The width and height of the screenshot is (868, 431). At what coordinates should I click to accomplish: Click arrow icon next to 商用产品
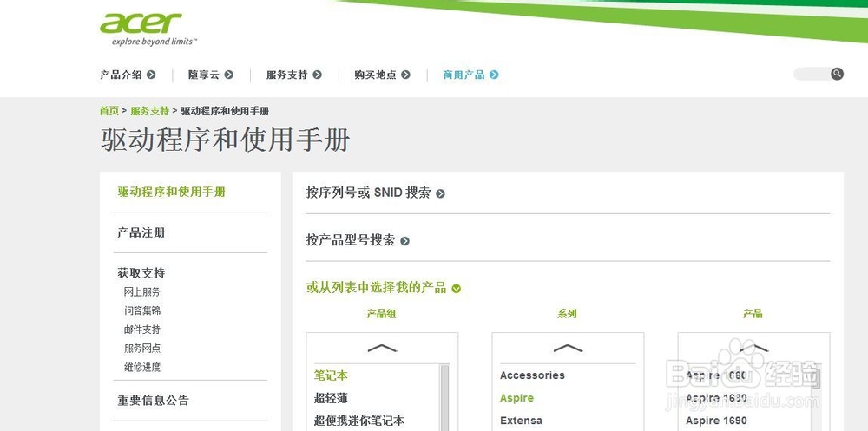494,75
